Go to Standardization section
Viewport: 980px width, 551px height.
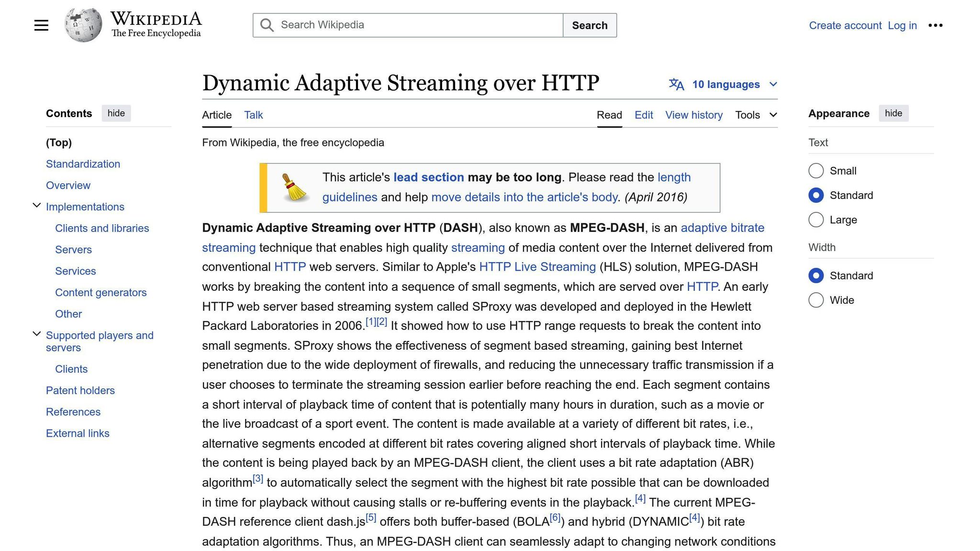pos(83,164)
